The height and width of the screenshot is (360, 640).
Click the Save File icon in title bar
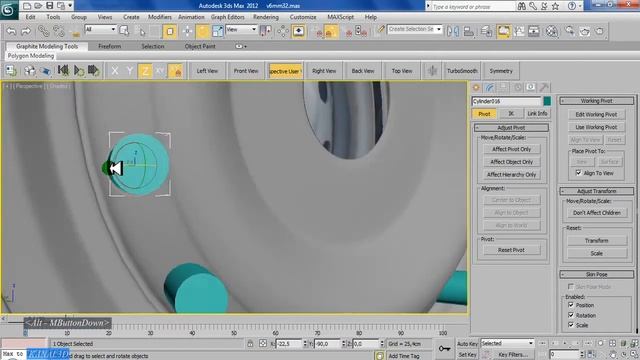[x=49, y=5]
